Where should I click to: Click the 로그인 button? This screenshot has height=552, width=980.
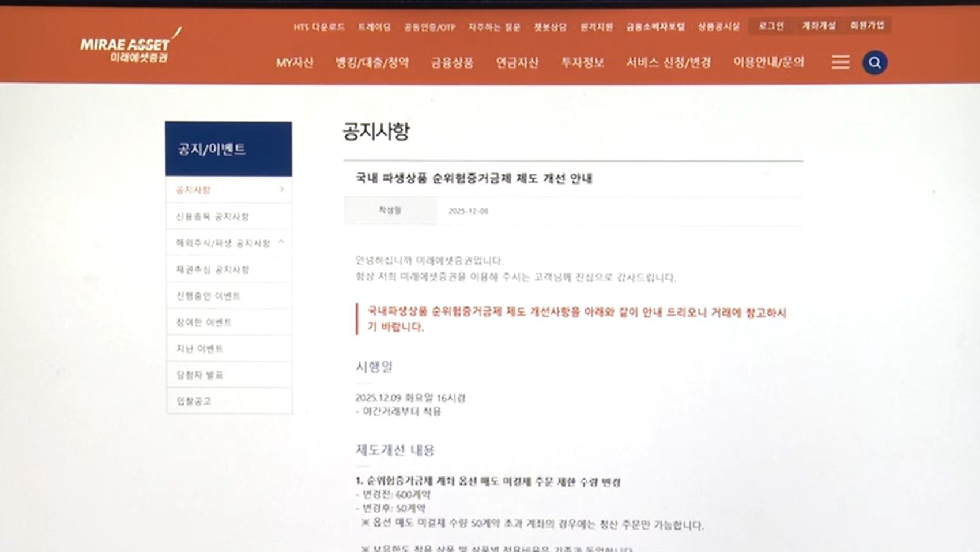tap(771, 26)
